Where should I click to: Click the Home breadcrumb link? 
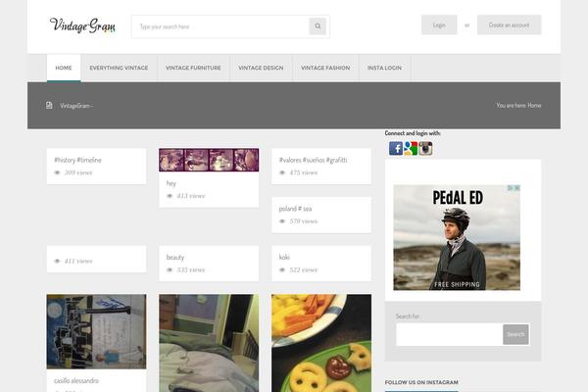coord(534,106)
